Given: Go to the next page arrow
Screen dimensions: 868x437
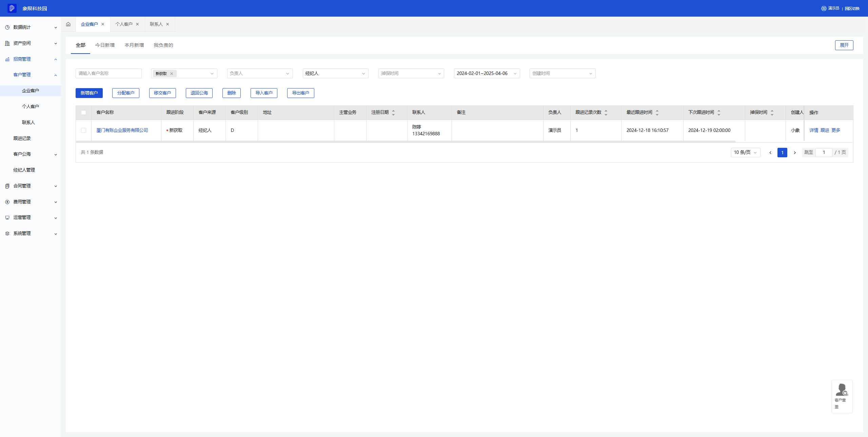Looking at the screenshot, I should pyautogui.click(x=794, y=153).
